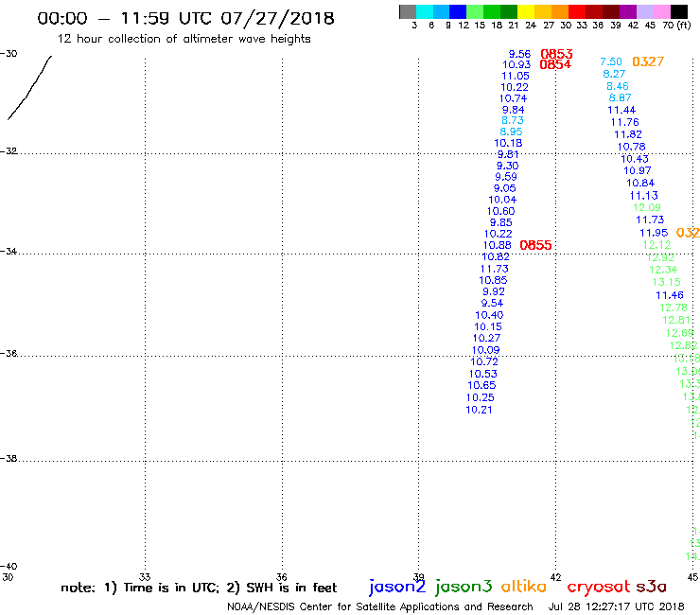Click light-blue wave height value 8.95
Viewport: 700px width, 615px height.
coord(511,132)
